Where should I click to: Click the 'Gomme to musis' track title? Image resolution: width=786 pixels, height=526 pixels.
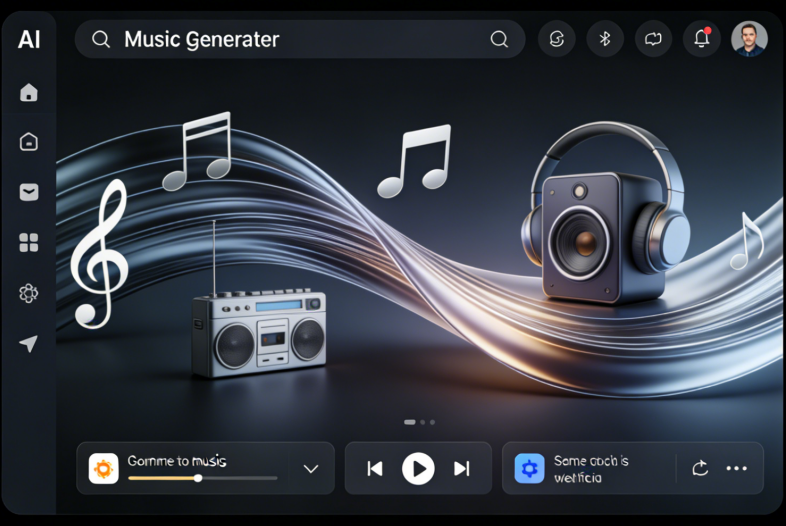177,461
